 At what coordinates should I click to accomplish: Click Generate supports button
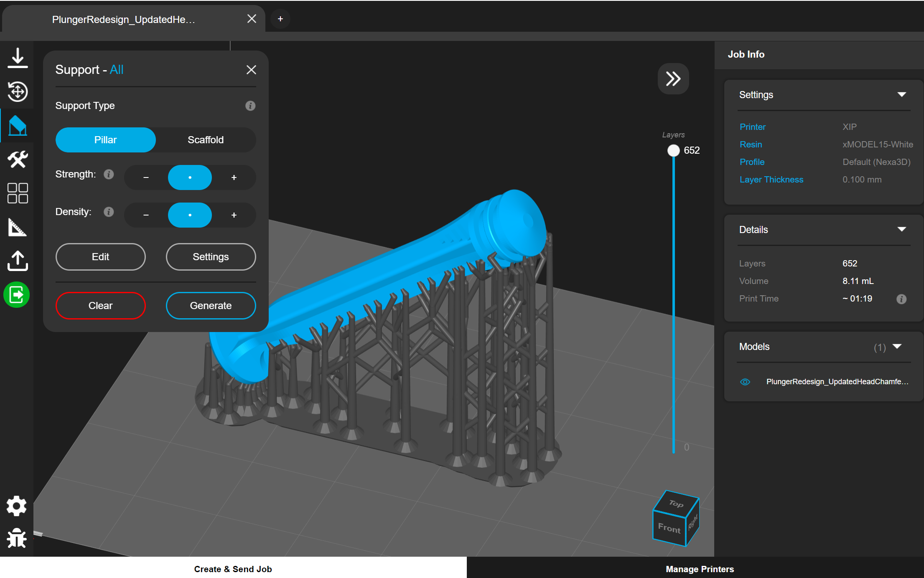click(x=211, y=306)
